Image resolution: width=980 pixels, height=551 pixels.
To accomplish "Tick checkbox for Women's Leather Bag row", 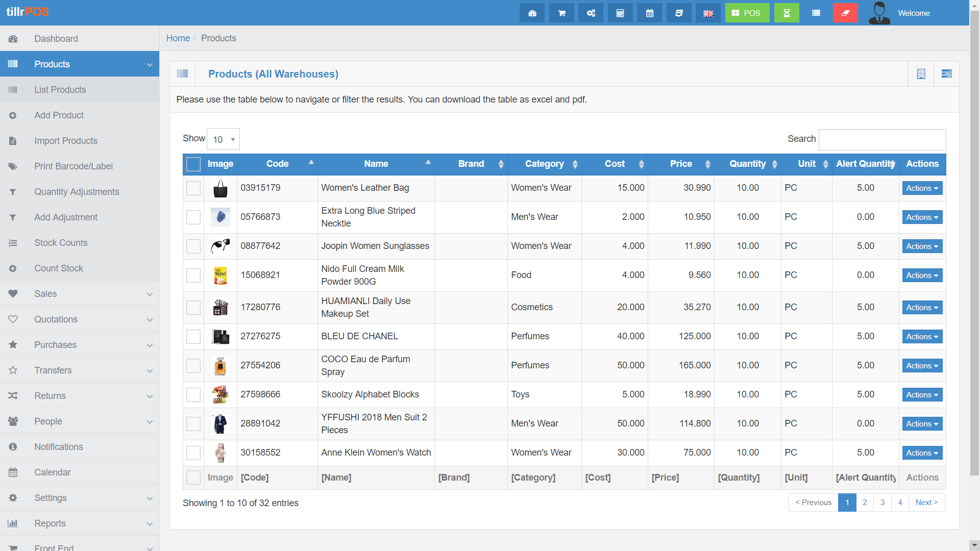I will tap(193, 188).
